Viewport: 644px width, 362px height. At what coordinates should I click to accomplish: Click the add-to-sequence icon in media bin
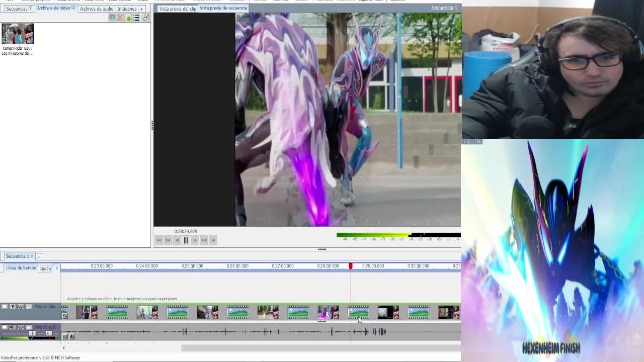tap(112, 18)
